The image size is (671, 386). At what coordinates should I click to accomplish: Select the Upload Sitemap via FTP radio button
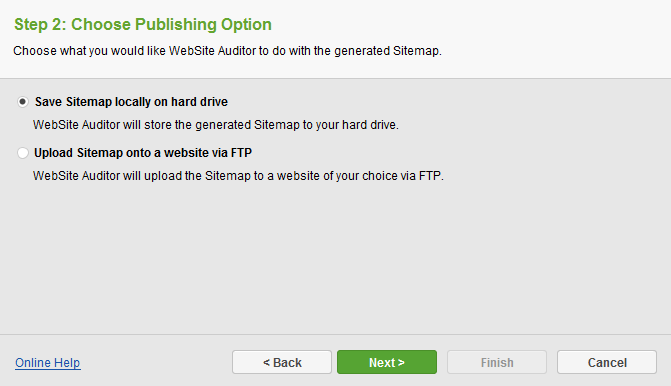click(23, 153)
